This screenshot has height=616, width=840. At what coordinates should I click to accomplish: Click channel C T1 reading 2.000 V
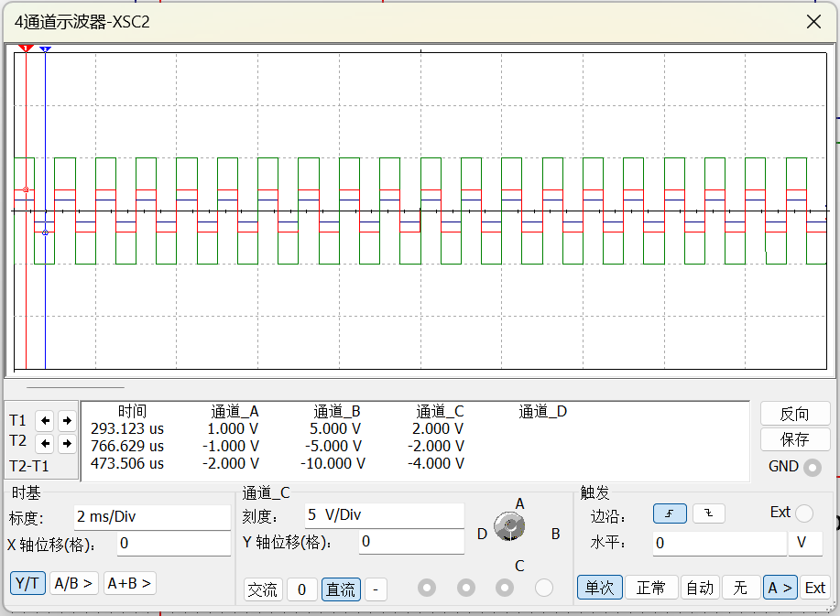click(438, 428)
